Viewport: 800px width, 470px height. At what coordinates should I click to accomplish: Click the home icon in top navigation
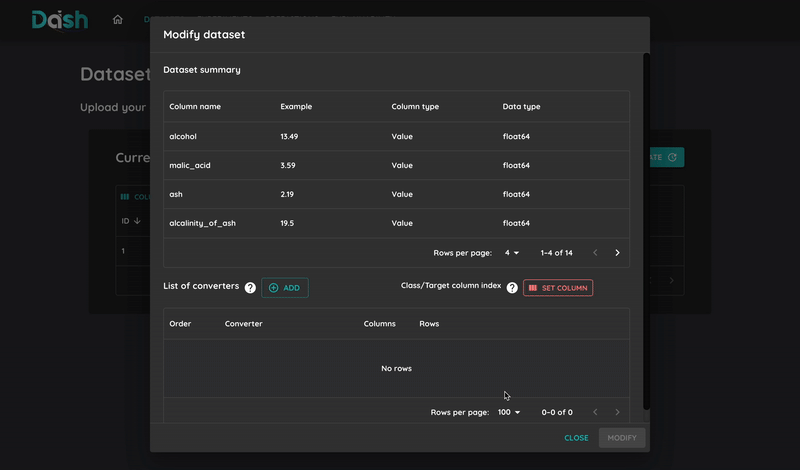[117, 19]
